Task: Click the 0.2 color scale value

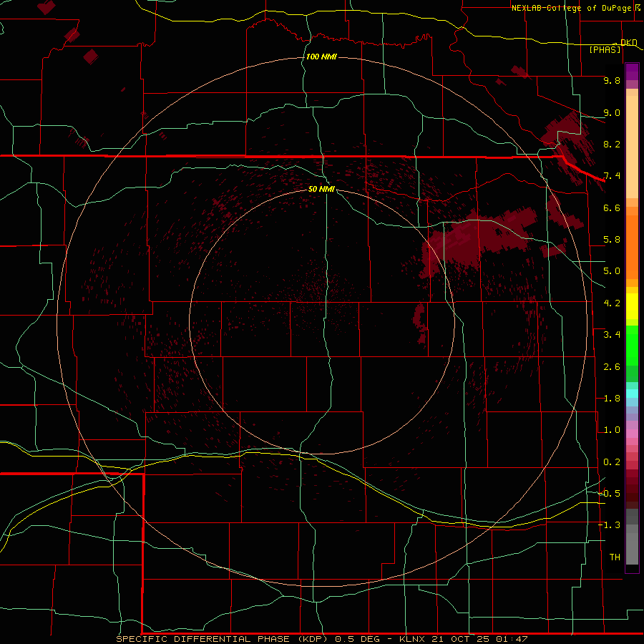Action: pos(612,462)
